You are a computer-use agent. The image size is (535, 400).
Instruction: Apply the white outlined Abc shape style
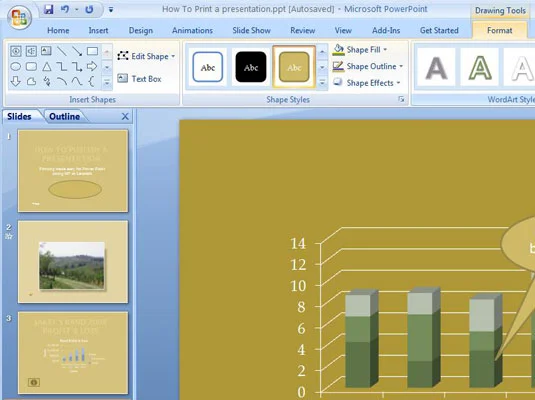pyautogui.click(x=208, y=67)
